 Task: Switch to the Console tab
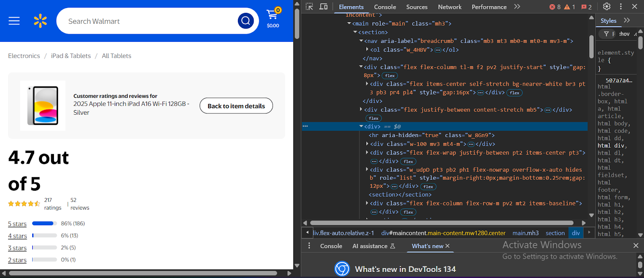[385, 7]
